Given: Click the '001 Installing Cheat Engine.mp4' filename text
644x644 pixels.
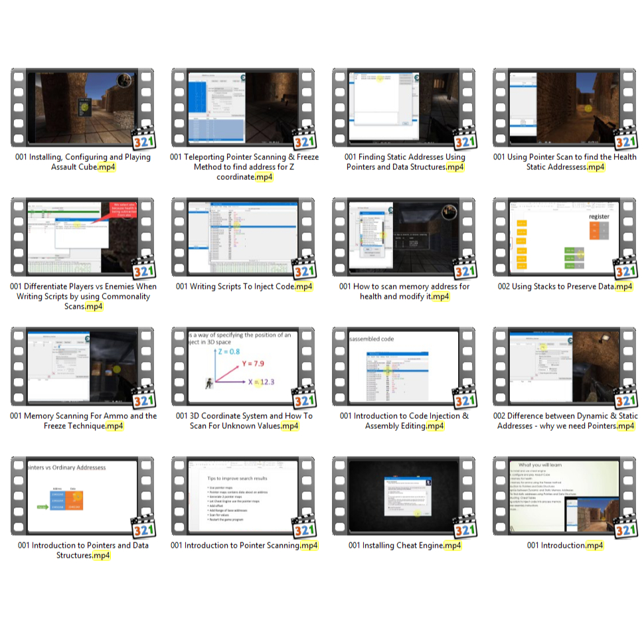Looking at the screenshot, I should click(x=404, y=546).
